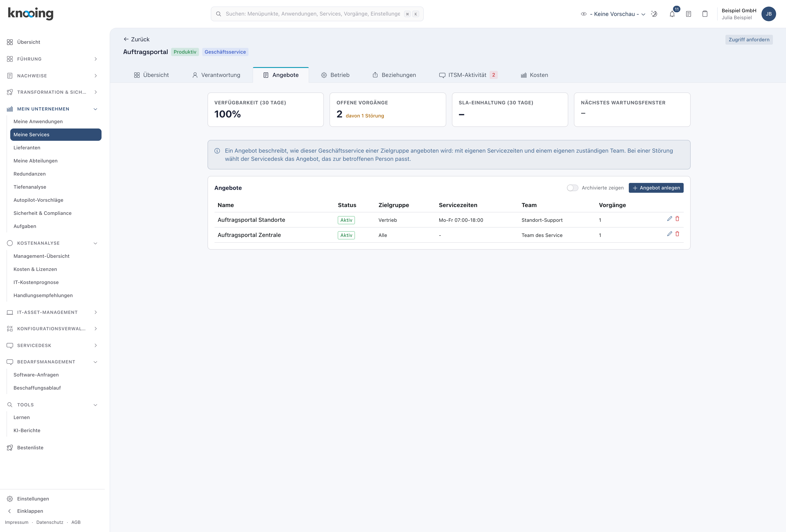Delete the Auftragsportal Zentrale offer

tap(677, 234)
